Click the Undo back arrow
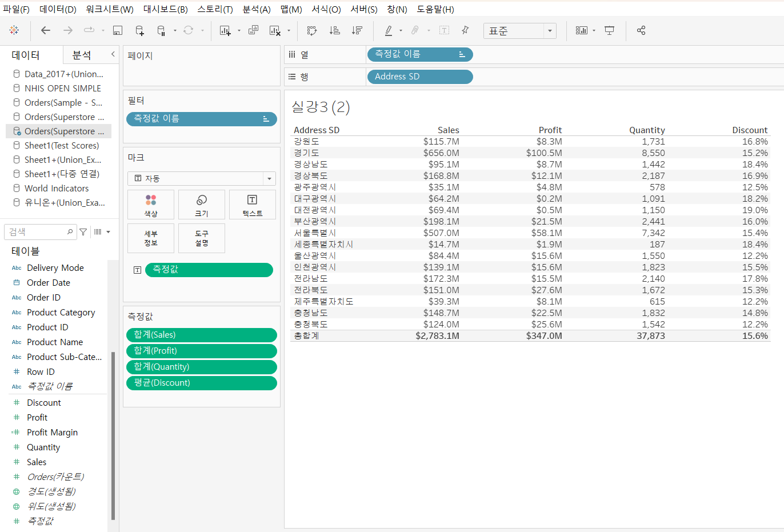Screen dimensions: 784x532 (x=46, y=30)
